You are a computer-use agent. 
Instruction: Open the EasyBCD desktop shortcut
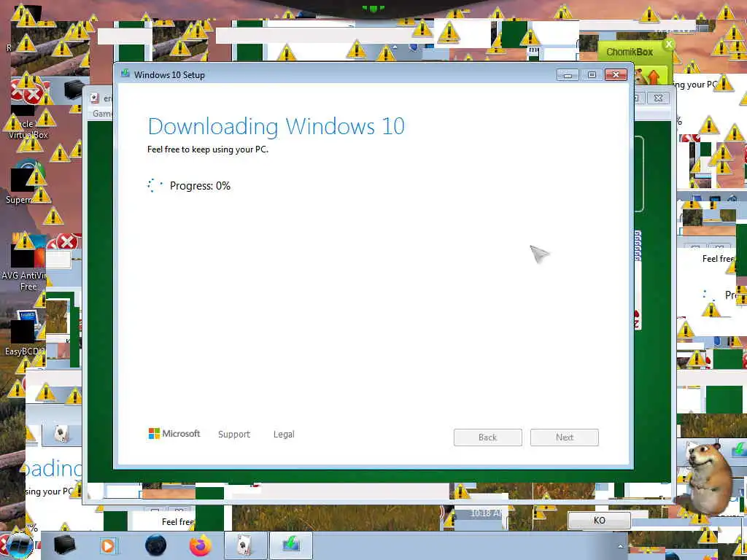click(x=24, y=333)
